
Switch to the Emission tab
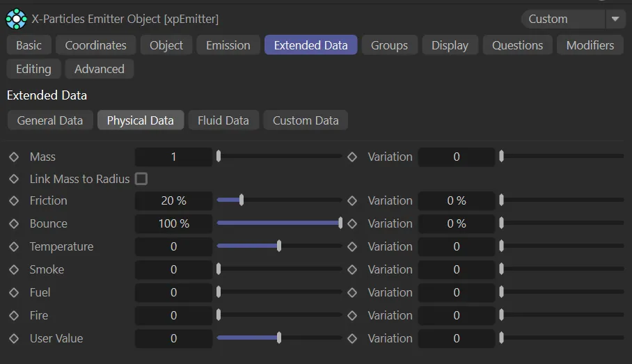[228, 45]
